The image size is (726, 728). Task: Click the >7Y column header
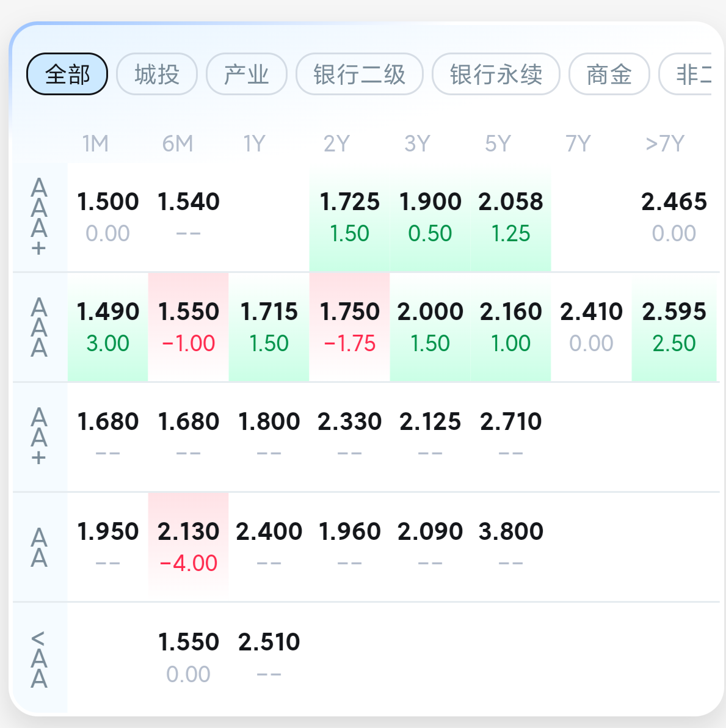[x=665, y=144]
